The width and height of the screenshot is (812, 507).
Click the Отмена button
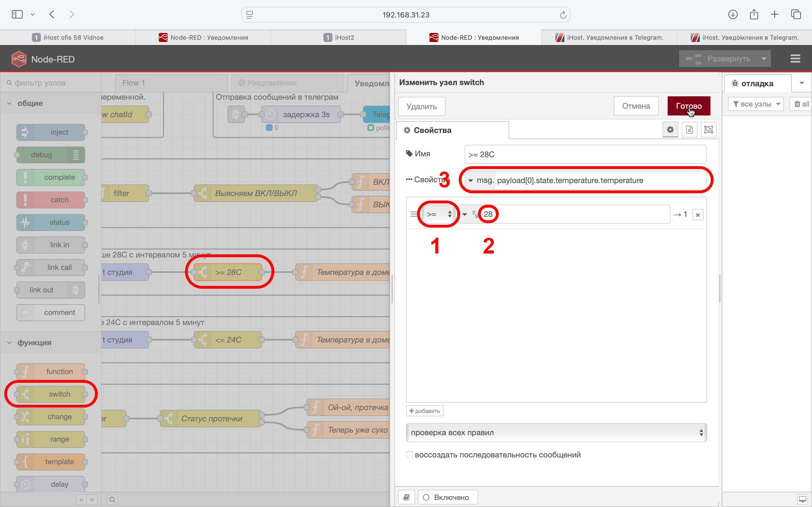[636, 106]
